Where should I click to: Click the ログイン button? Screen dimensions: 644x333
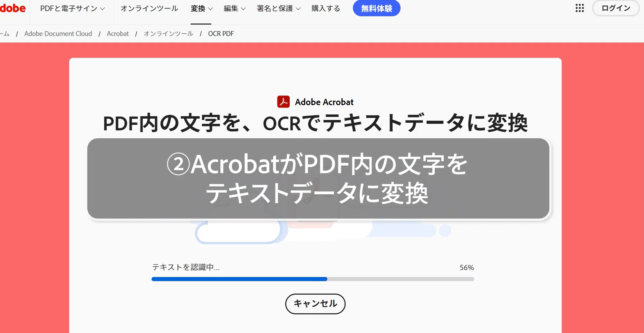click(616, 8)
